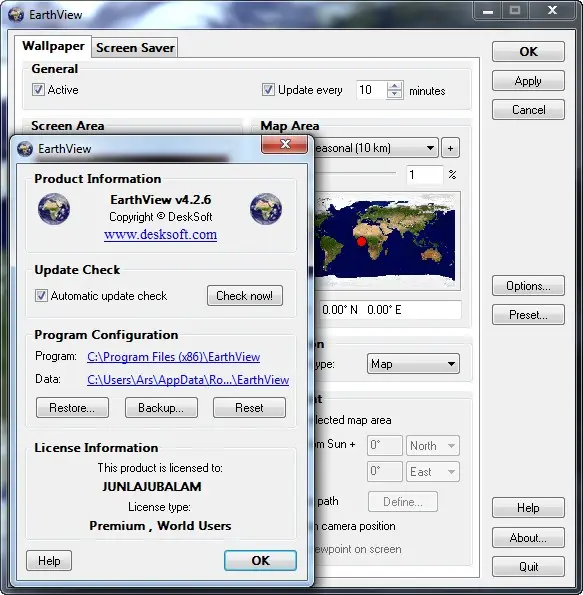The image size is (583, 595).
Task: Click the slider track next to the percent field
Action: point(355,173)
